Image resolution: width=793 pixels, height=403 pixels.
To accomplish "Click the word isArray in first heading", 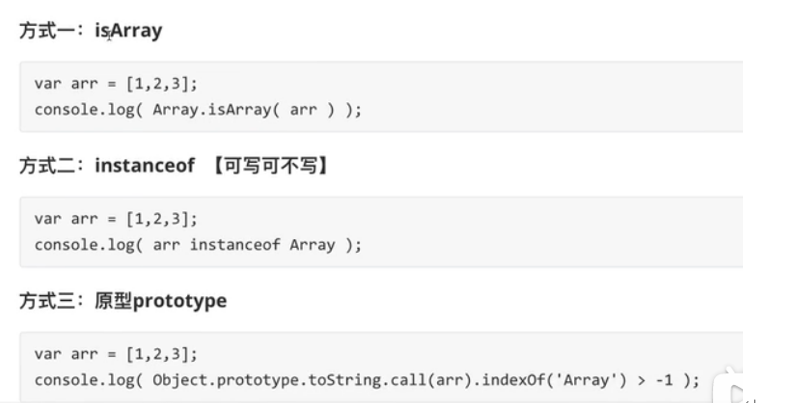I will click(128, 31).
